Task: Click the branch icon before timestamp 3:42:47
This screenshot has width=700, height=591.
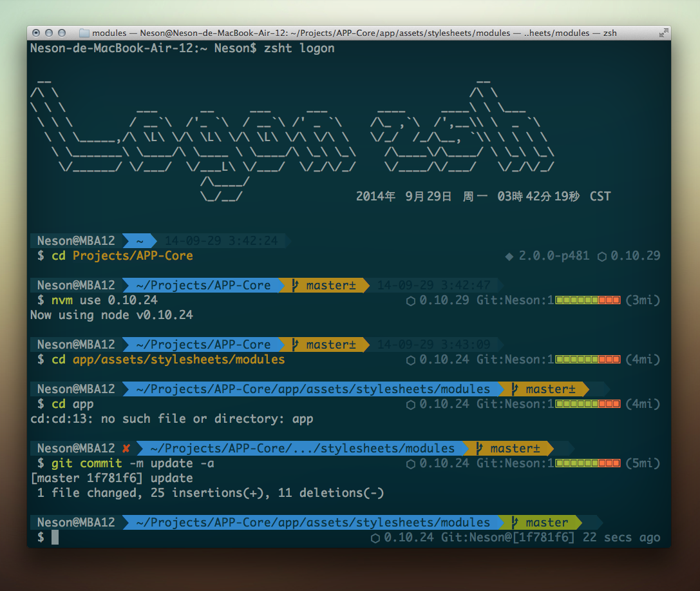Action: point(295,286)
